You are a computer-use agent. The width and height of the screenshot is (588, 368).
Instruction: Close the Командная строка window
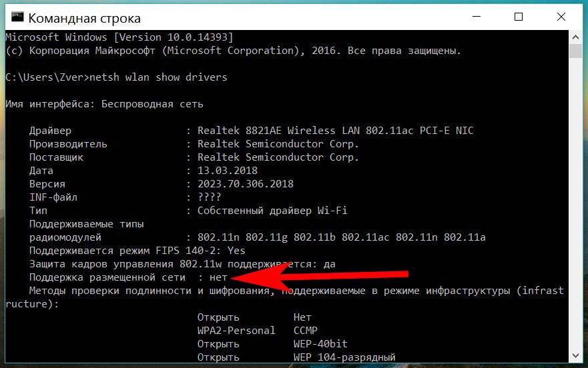[x=561, y=17]
